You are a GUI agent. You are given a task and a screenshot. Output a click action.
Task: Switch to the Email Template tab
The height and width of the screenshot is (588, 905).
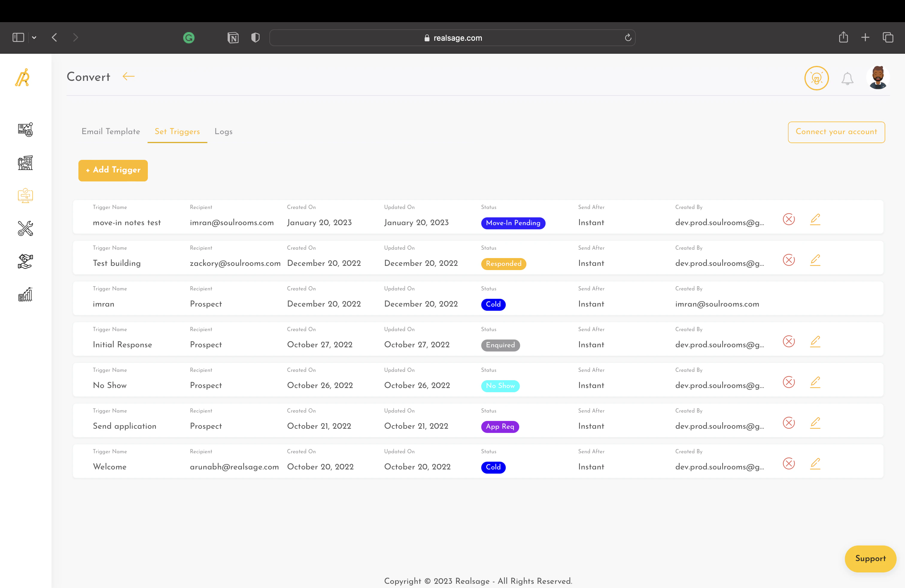coord(111,132)
